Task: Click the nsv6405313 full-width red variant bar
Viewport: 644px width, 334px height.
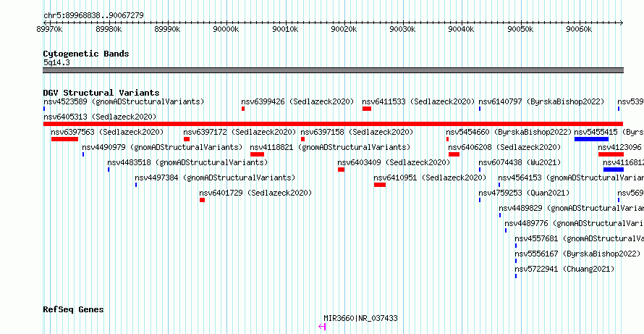Action: 333,124
